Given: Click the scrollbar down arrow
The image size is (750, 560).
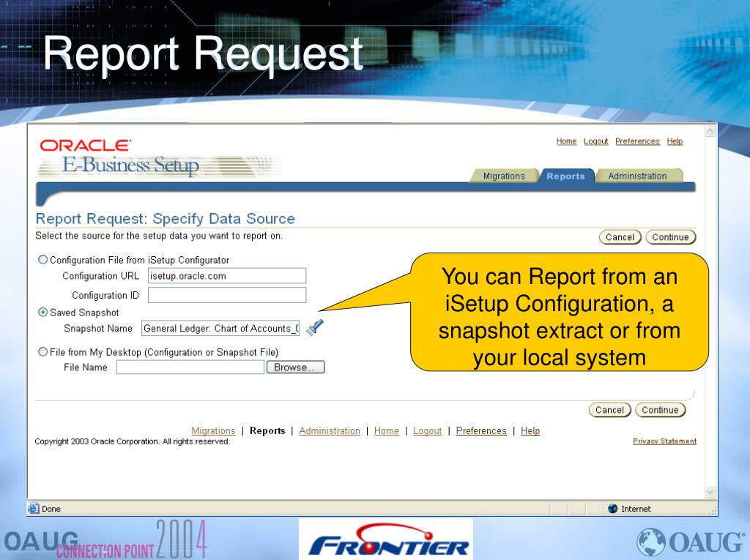Looking at the screenshot, I should click(710, 492).
